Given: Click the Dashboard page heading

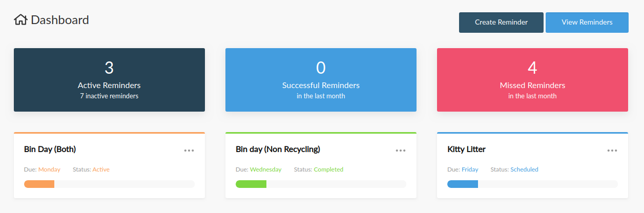Looking at the screenshot, I should click(x=60, y=20).
